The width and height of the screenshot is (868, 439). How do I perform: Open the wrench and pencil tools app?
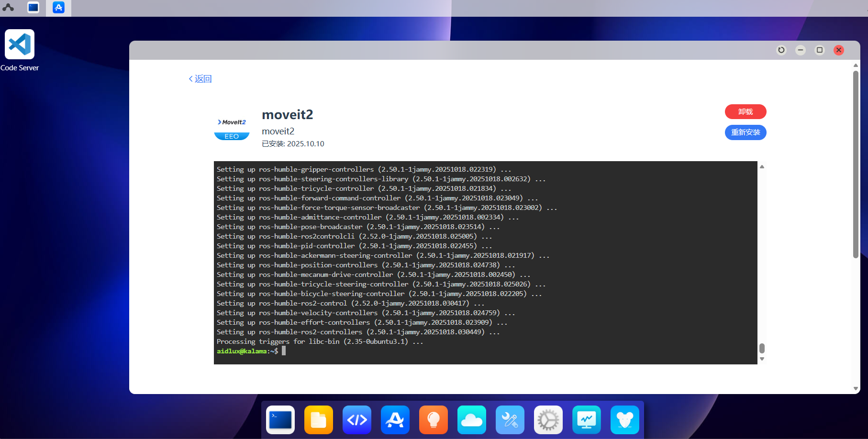[x=510, y=420]
